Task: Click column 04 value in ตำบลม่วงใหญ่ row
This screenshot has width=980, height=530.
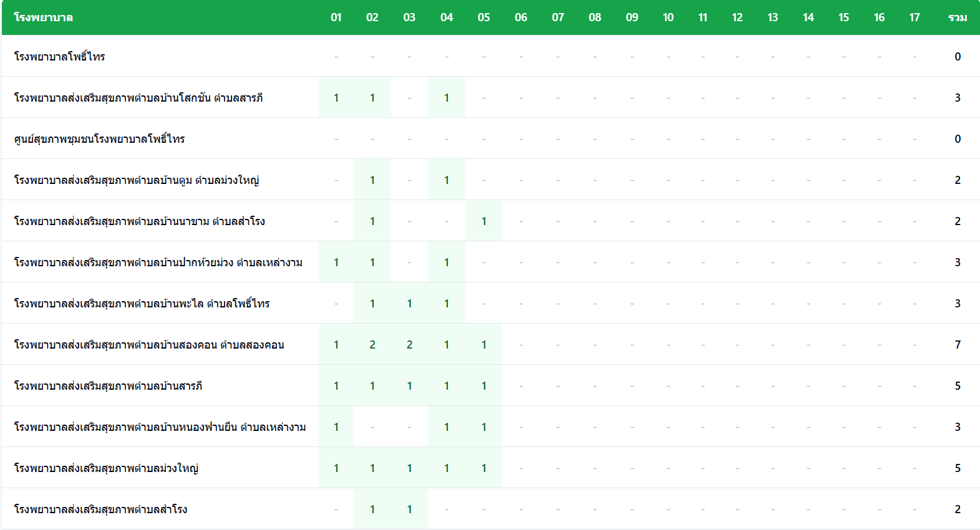Action: coord(447,468)
